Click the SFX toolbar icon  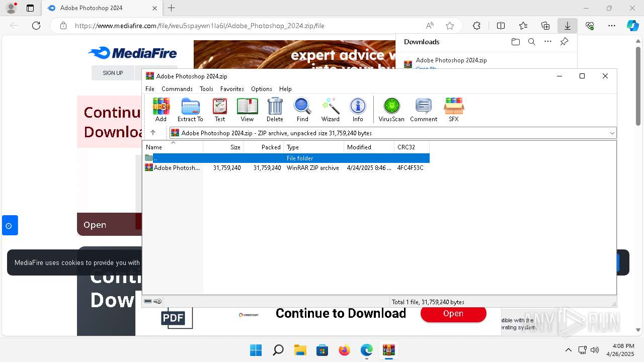pyautogui.click(x=454, y=110)
